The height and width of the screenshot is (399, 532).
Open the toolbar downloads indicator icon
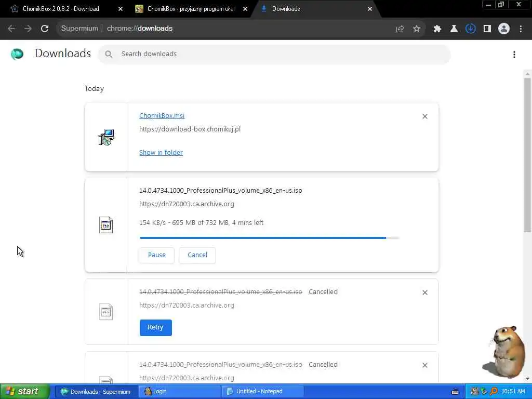471,29
